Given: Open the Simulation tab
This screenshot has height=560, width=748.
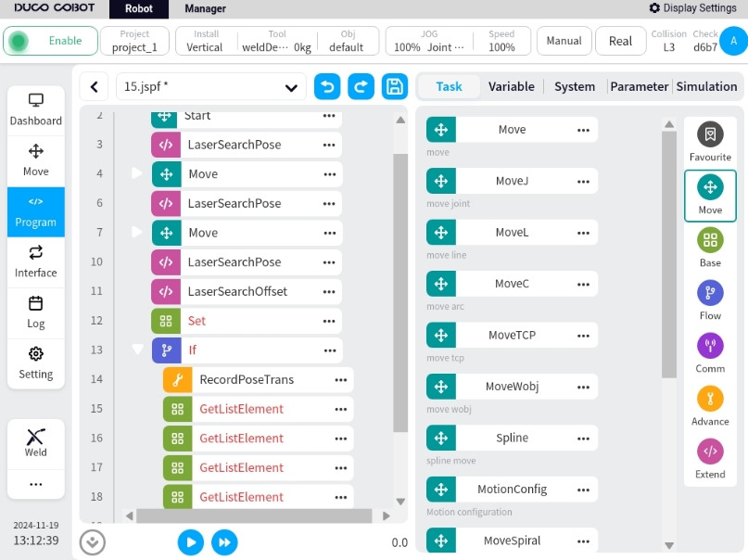Looking at the screenshot, I should [x=706, y=86].
